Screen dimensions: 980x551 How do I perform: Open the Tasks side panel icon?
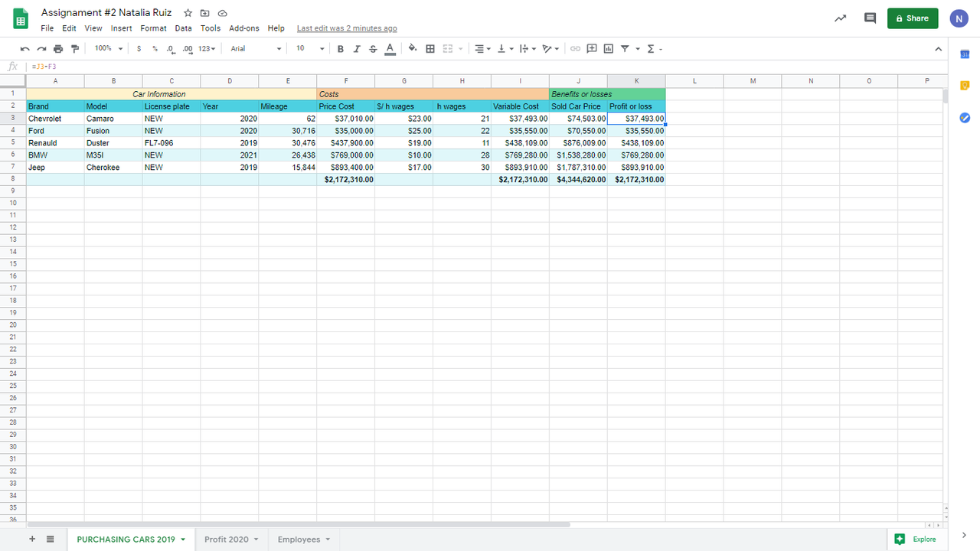tap(965, 117)
